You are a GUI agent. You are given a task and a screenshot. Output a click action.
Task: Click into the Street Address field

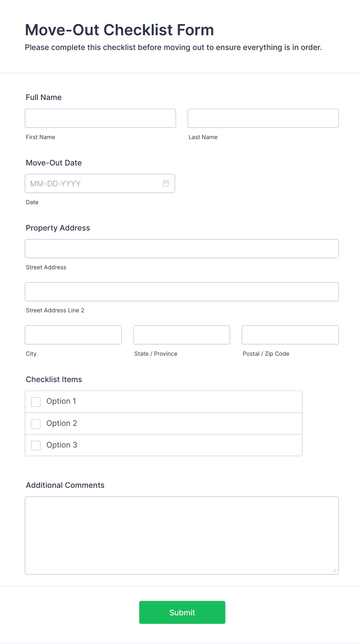pos(182,249)
